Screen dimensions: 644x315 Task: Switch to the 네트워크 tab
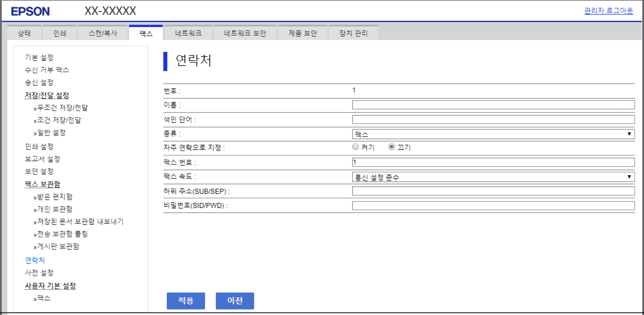point(188,33)
